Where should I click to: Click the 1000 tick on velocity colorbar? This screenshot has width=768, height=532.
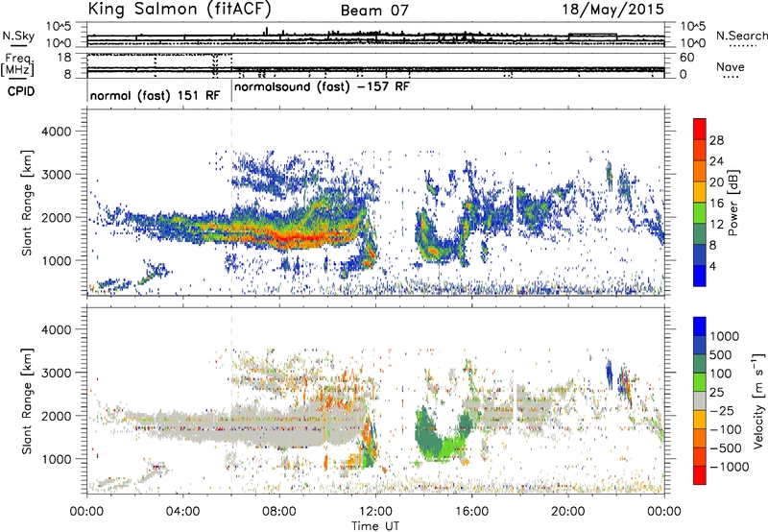tap(724, 336)
